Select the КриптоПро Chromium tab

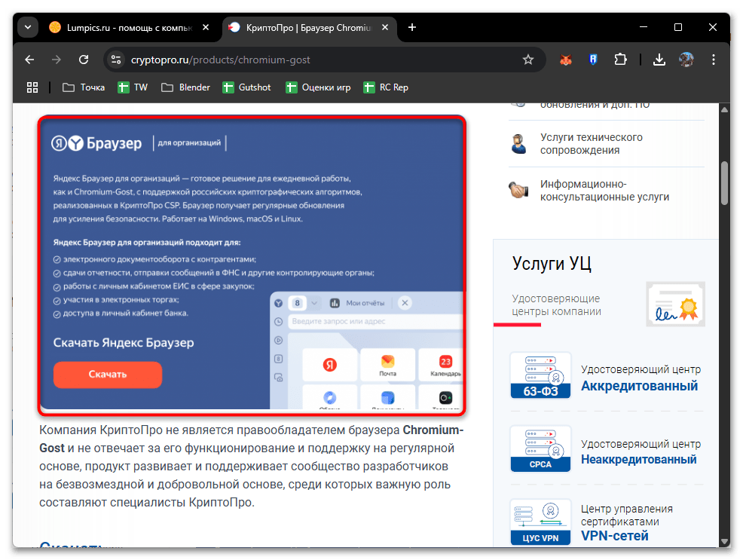coord(308,27)
